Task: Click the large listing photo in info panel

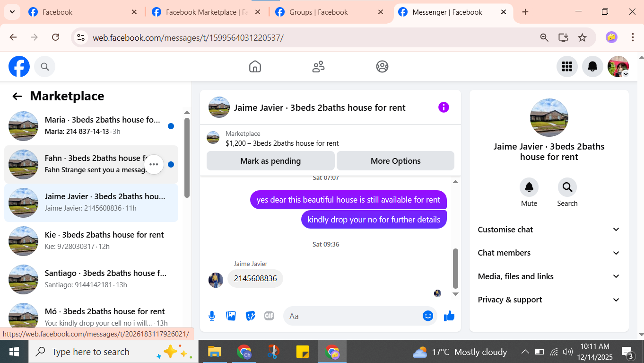Action: point(549,118)
